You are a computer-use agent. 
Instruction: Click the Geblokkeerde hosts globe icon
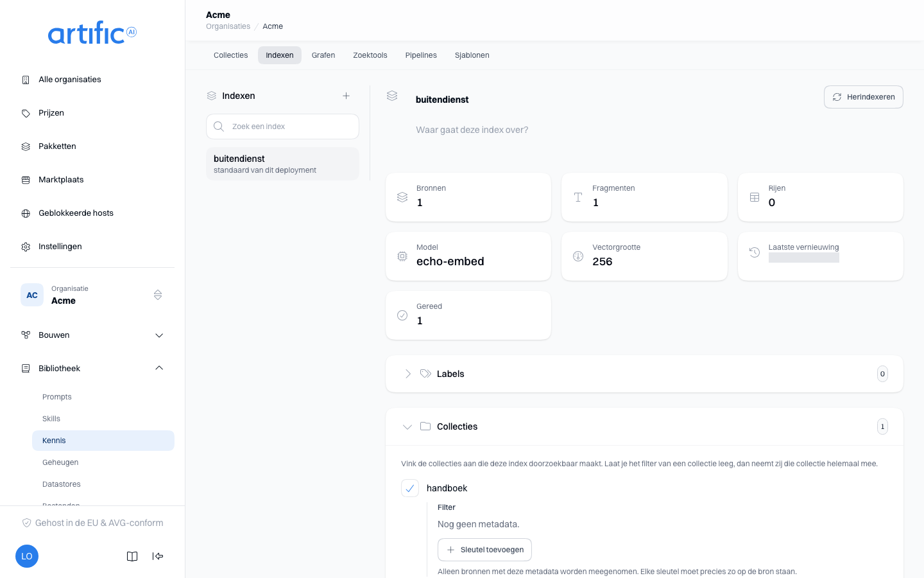(x=26, y=213)
